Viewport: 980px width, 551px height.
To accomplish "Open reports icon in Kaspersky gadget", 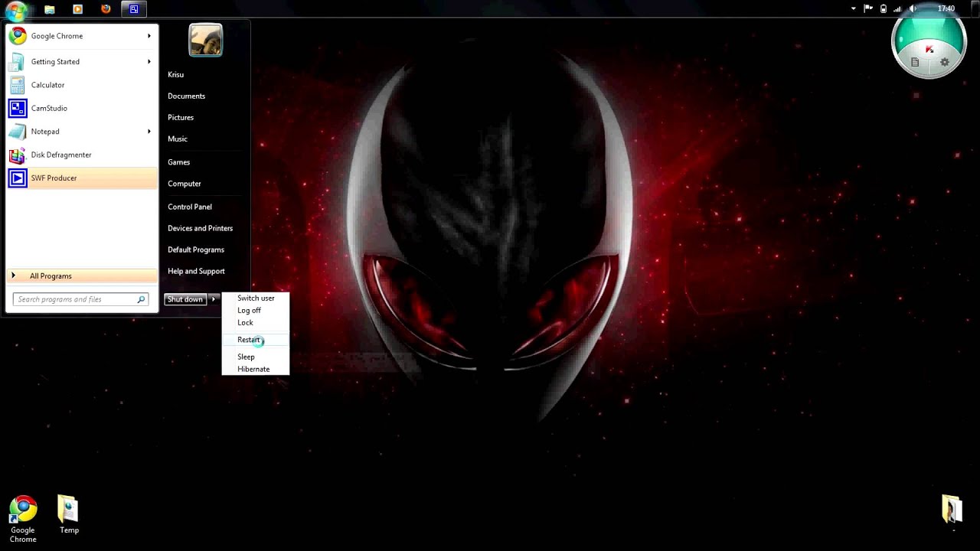I will coord(914,63).
